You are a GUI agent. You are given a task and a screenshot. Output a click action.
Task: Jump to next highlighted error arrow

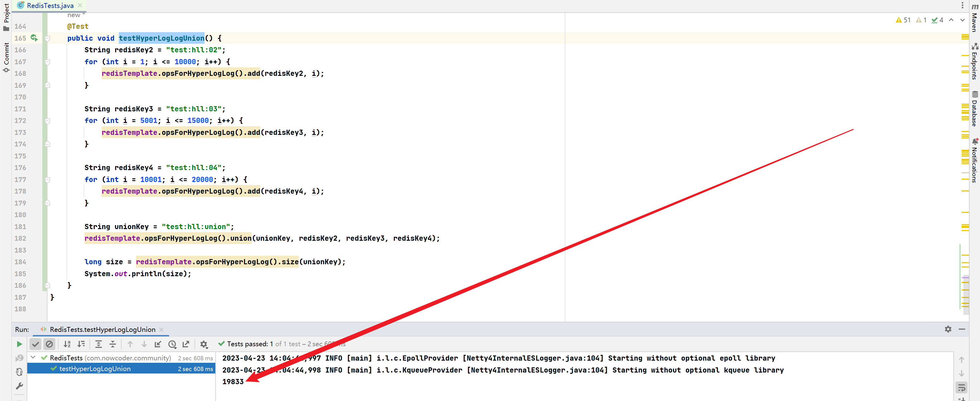pos(963,20)
